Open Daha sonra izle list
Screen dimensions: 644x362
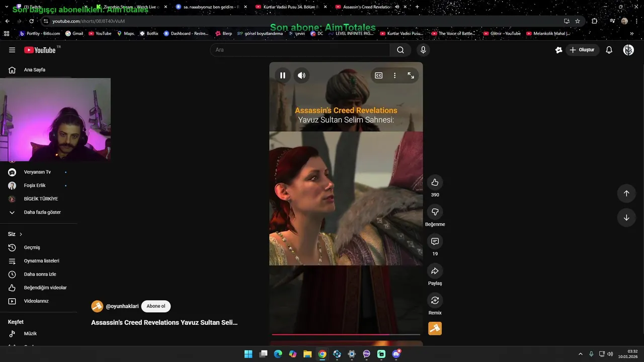39,274
